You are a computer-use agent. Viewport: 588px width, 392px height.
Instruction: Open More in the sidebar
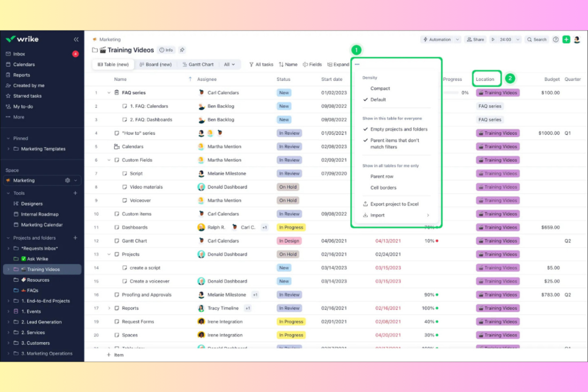point(18,117)
